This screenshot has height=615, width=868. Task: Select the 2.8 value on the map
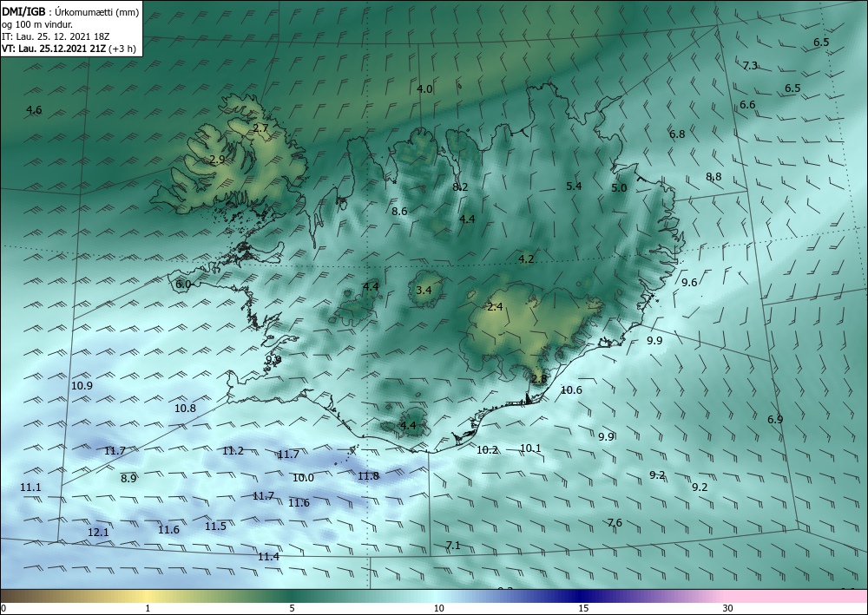pos(539,379)
